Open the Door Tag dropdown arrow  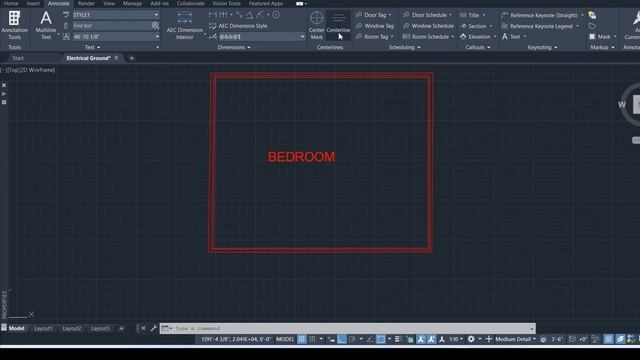[390, 15]
